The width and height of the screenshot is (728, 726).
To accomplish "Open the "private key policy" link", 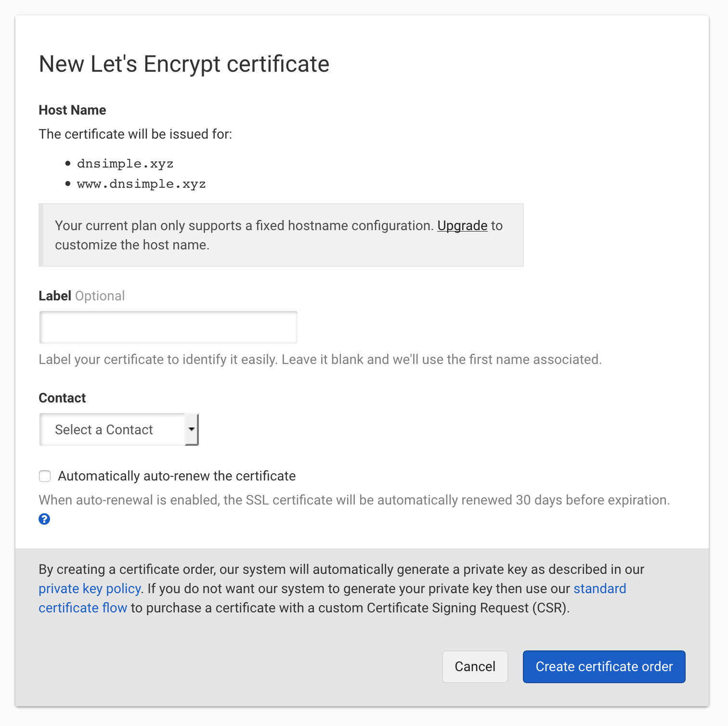I will coord(90,589).
